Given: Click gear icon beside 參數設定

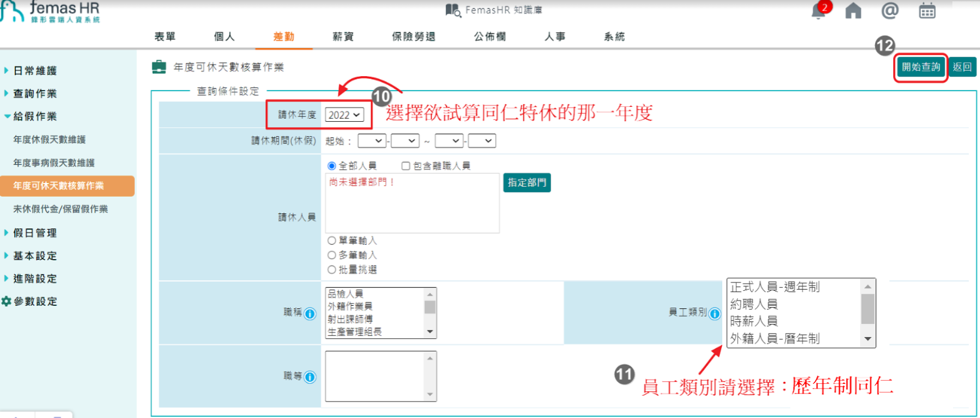Looking at the screenshot, I should [x=7, y=301].
